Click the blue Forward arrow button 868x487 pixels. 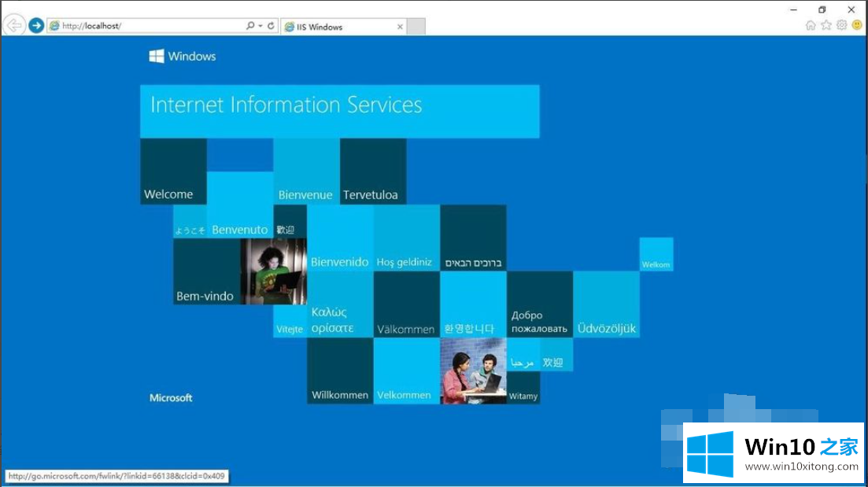click(x=36, y=25)
